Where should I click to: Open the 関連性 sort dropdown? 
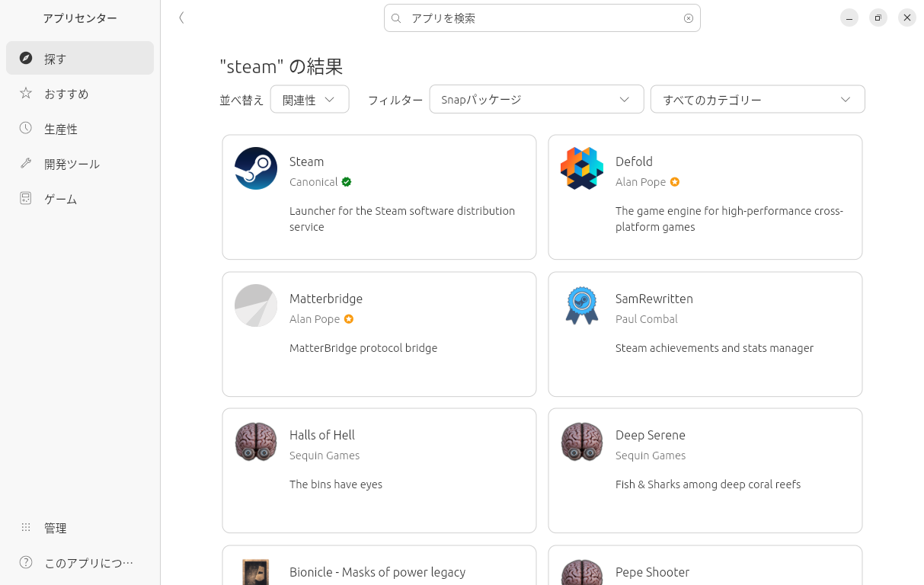click(x=310, y=99)
